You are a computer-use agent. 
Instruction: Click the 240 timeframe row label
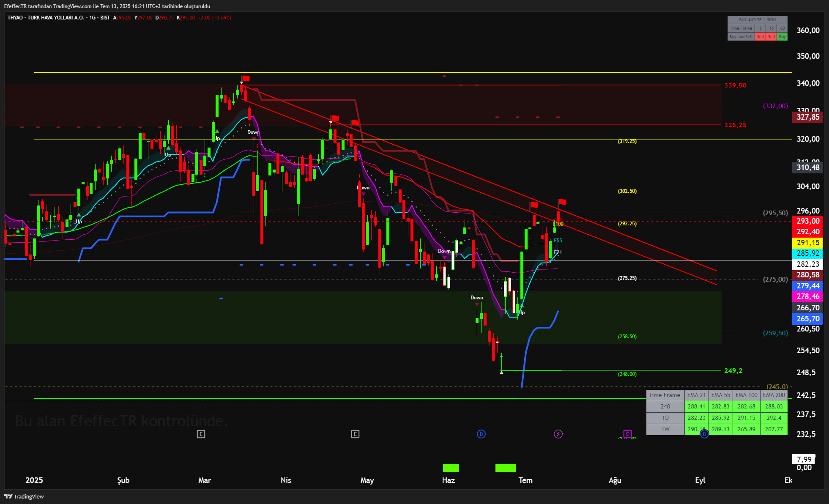pos(665,406)
